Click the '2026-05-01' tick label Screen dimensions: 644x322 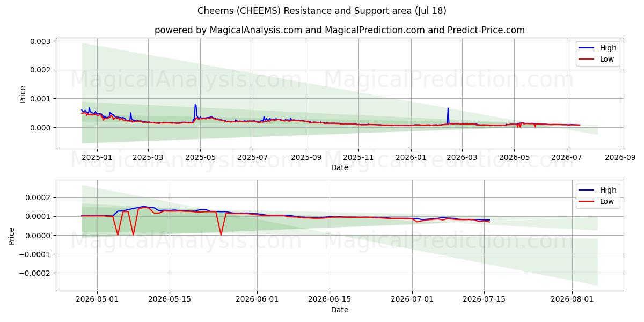coord(97,299)
